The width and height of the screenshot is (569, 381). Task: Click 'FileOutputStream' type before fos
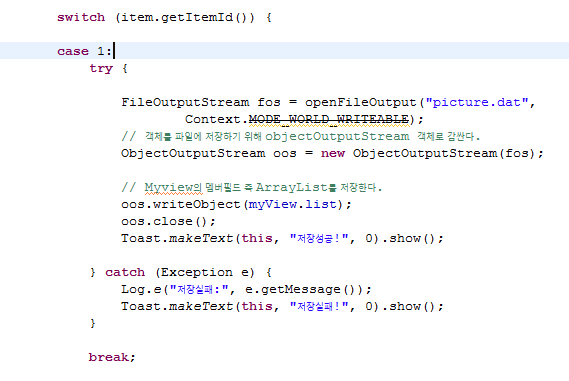[x=185, y=102]
